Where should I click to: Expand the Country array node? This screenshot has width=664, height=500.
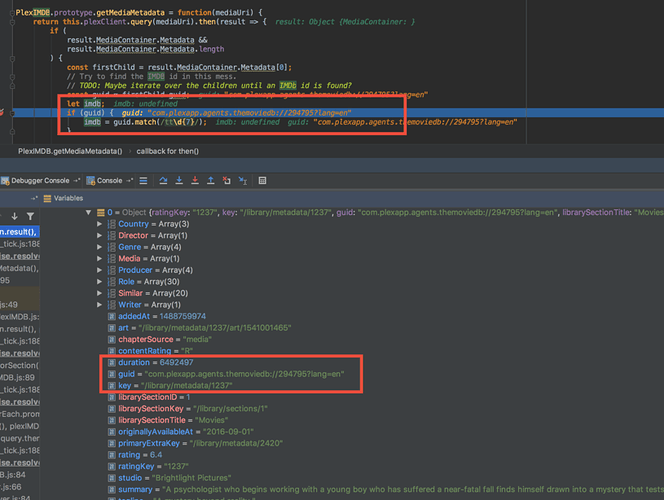pos(99,224)
